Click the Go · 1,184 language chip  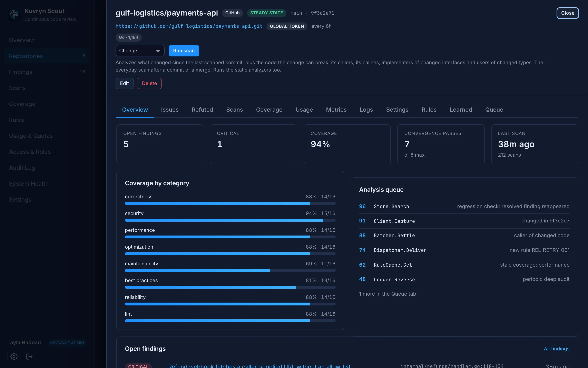(x=129, y=37)
